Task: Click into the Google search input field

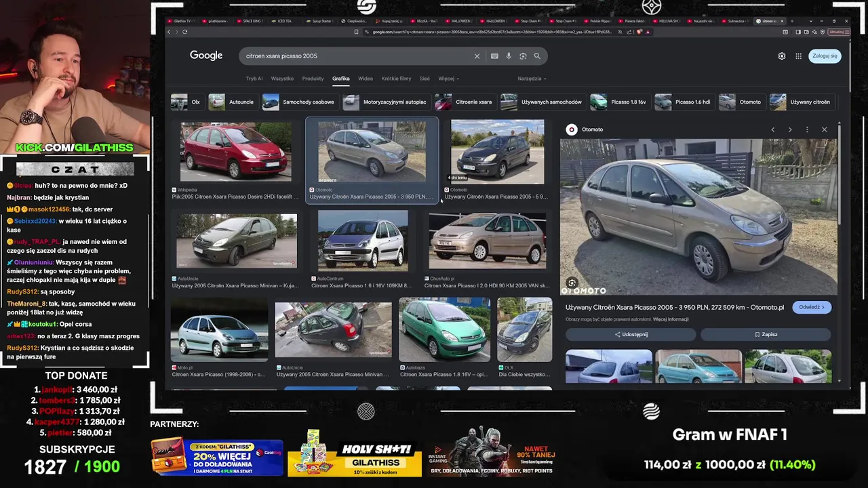Action: click(x=356, y=56)
